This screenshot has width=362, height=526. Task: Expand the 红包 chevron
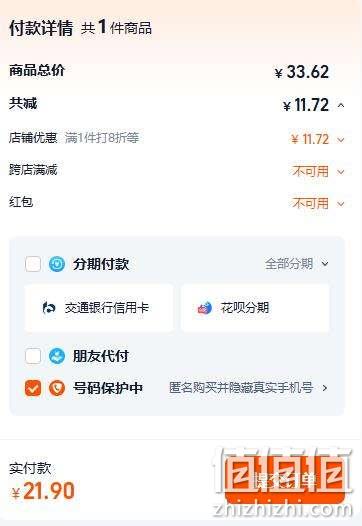pyautogui.click(x=341, y=204)
